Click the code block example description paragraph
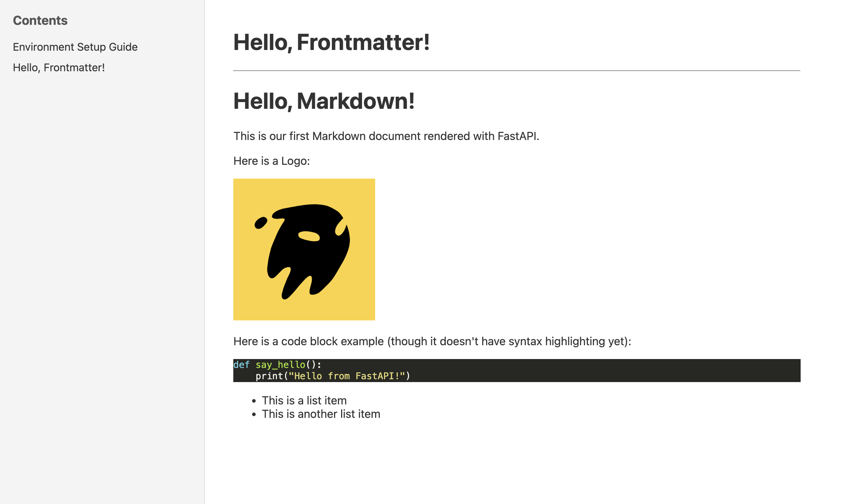868x504 pixels. click(x=432, y=341)
